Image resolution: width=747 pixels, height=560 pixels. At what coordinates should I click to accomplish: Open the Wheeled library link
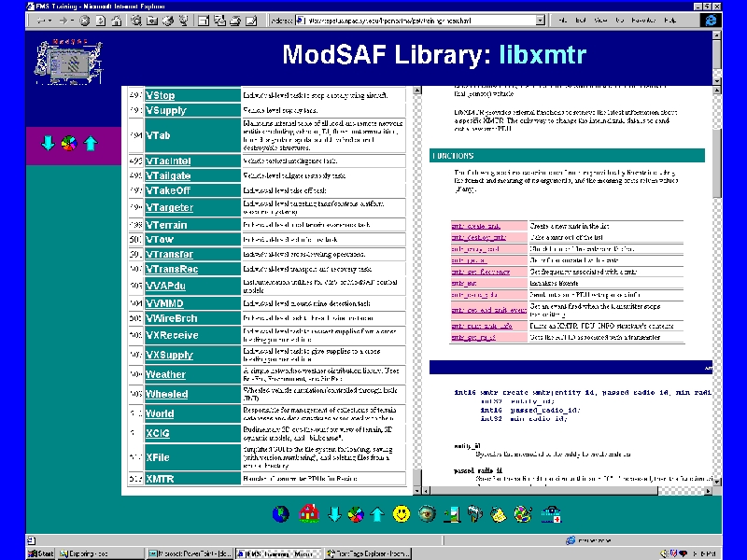point(167,394)
